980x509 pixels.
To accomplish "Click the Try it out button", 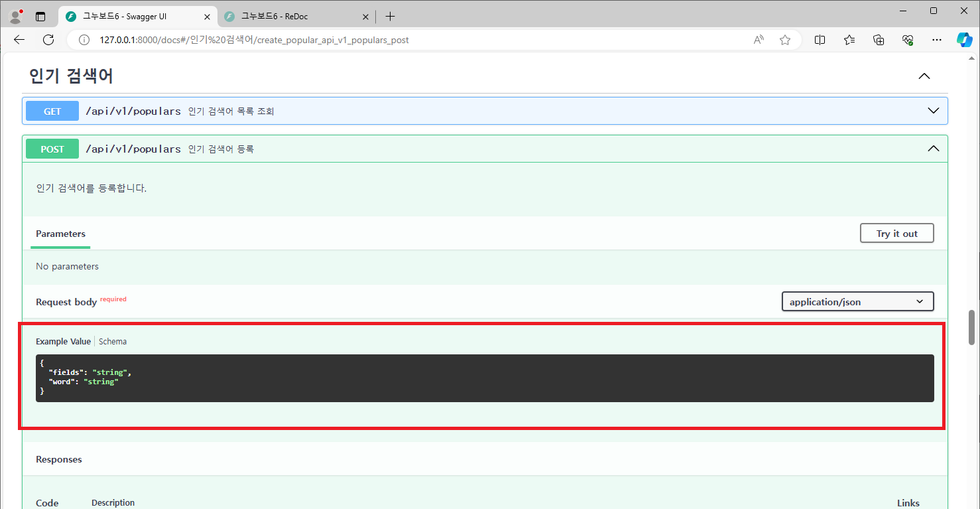I will coord(896,234).
